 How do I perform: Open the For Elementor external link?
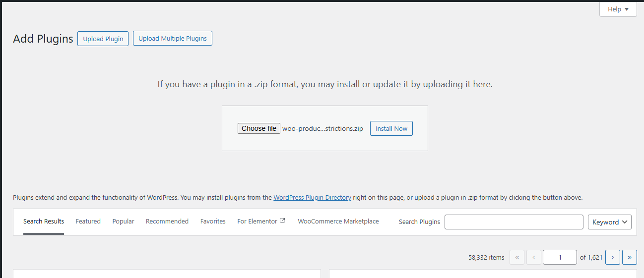tap(257, 222)
